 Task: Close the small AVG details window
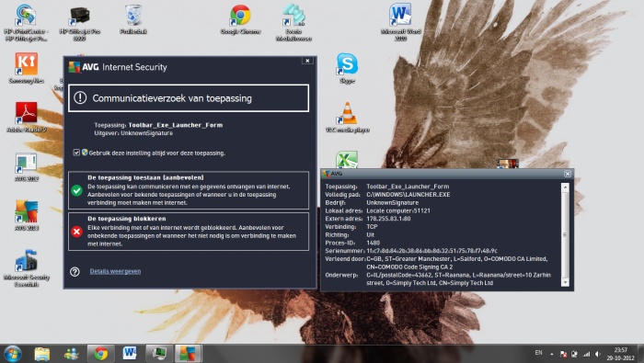tap(568, 174)
